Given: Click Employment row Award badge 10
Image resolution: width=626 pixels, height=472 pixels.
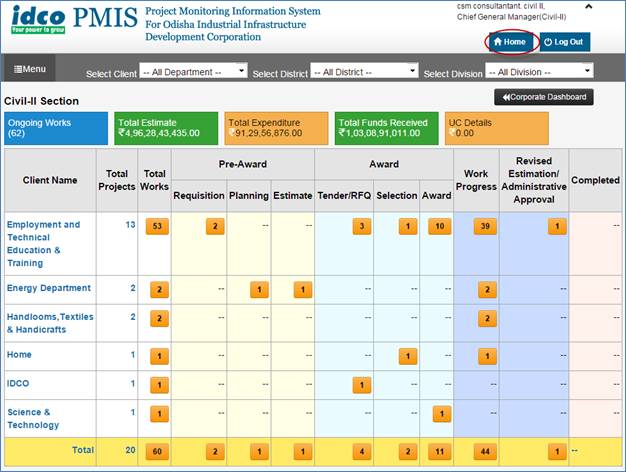Looking at the screenshot, I should (x=440, y=226).
